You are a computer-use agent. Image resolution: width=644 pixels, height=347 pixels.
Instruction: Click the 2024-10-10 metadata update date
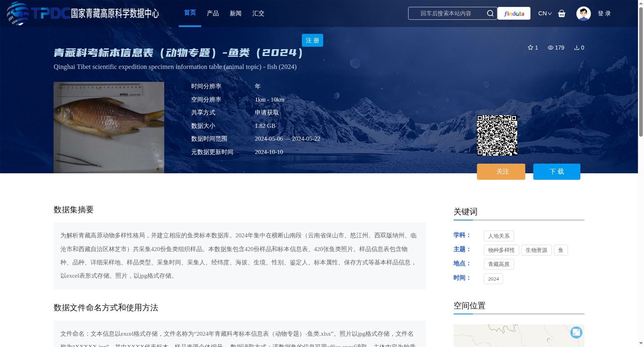coord(269,152)
